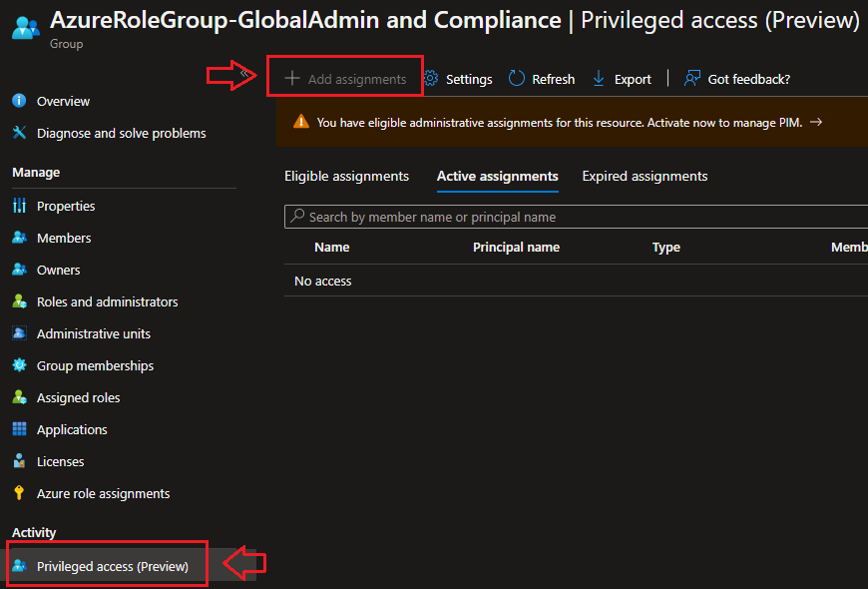This screenshot has height=589, width=868.
Task: Click the "No access" table row
Action: point(576,281)
